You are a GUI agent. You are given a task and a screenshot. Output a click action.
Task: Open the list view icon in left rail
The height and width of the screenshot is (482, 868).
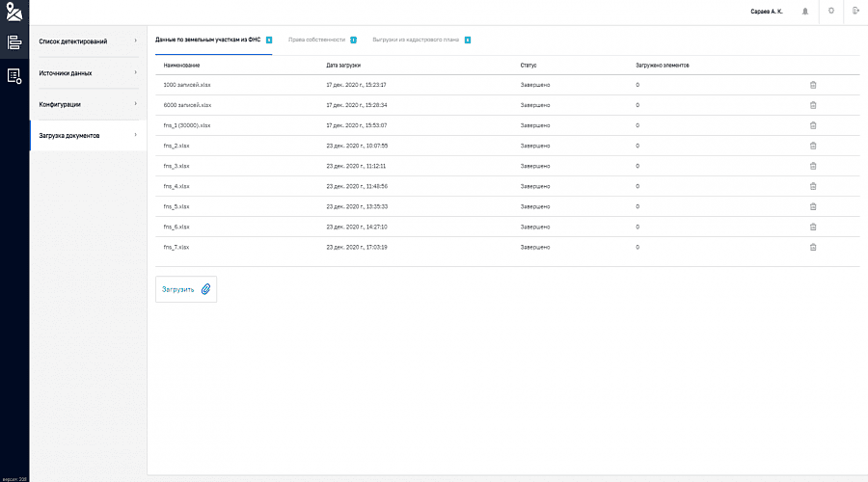(14, 42)
